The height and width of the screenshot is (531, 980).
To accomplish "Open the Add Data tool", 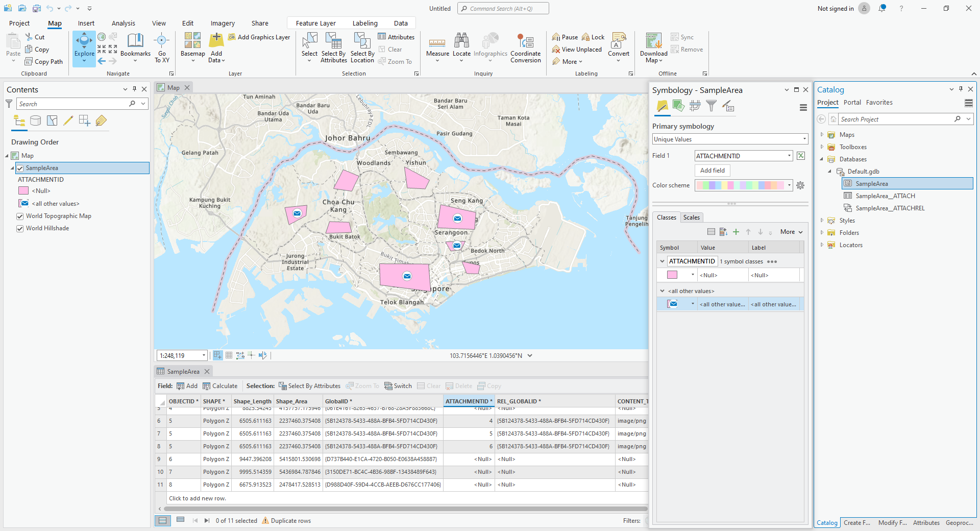I will tap(216, 47).
